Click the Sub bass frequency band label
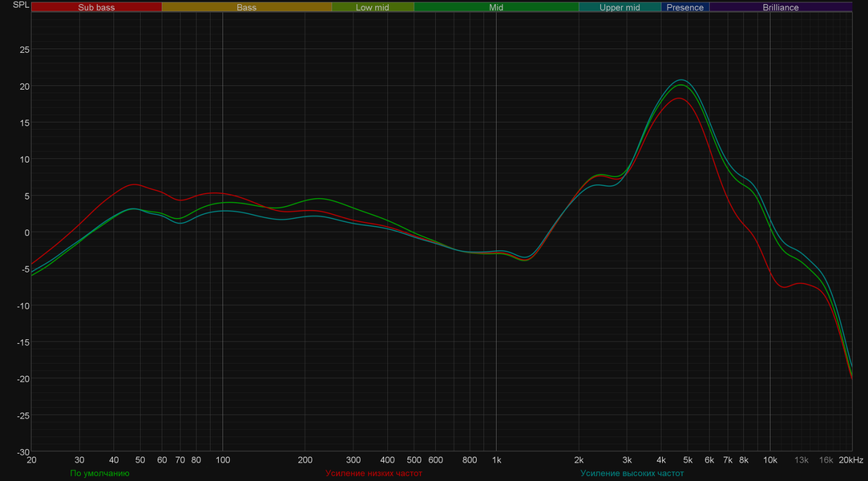 click(x=96, y=7)
